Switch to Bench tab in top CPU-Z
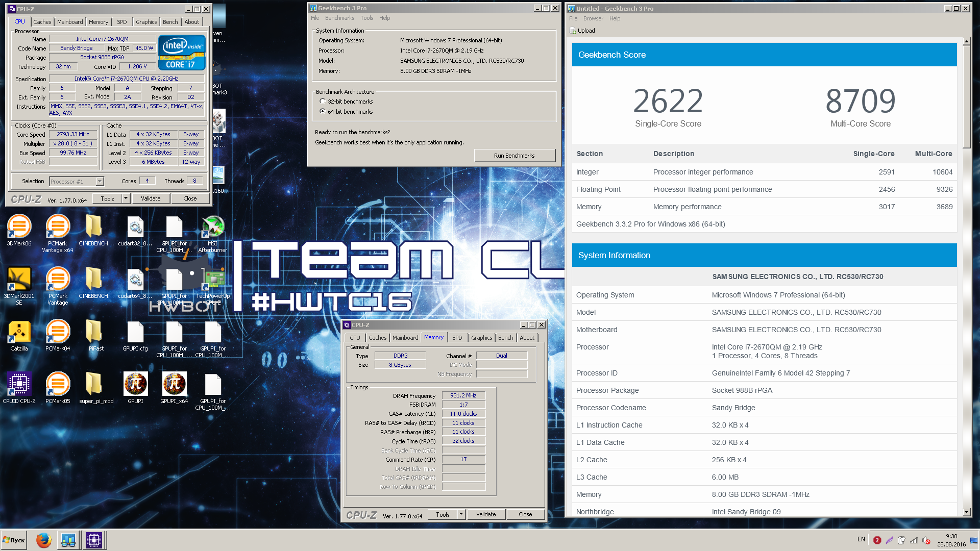The height and width of the screenshot is (551, 980). [170, 22]
